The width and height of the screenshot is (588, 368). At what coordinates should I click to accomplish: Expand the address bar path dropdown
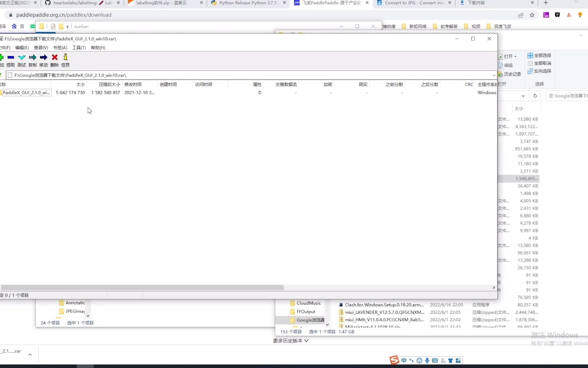[494, 75]
